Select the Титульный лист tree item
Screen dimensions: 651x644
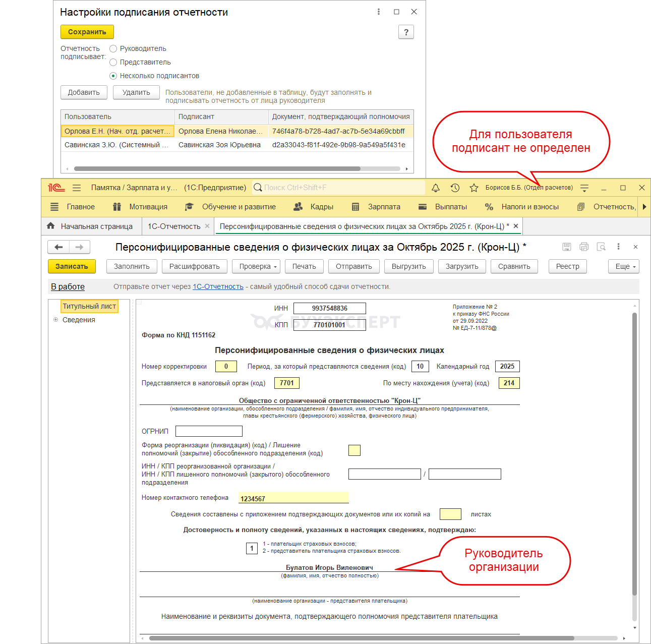(89, 306)
